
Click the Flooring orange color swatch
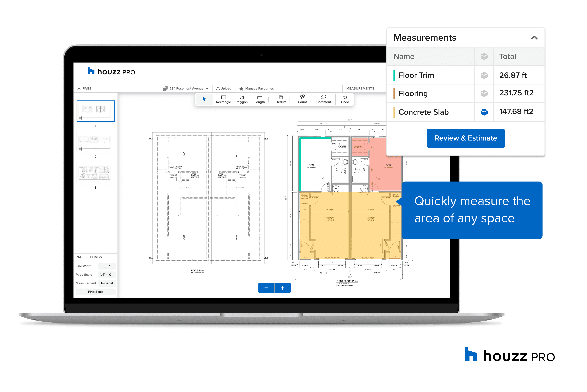point(394,94)
